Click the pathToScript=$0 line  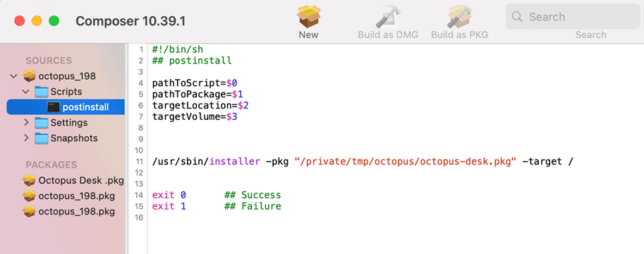(195, 83)
